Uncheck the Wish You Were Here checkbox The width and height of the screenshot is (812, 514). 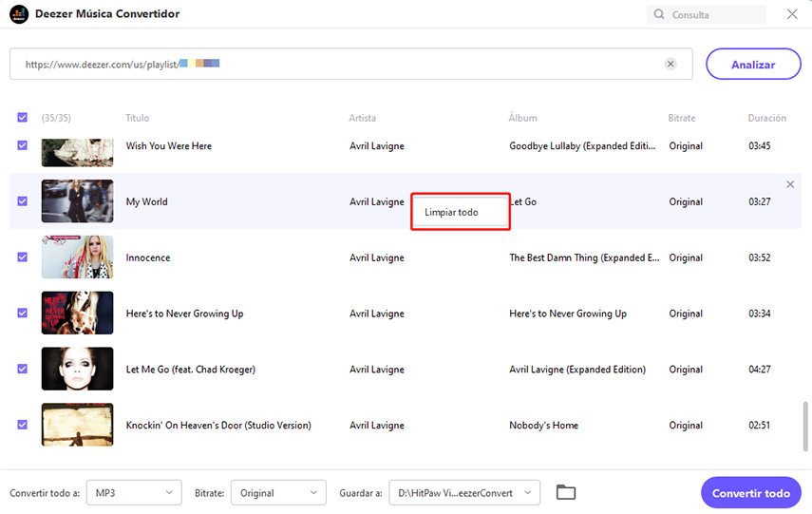[22, 145]
